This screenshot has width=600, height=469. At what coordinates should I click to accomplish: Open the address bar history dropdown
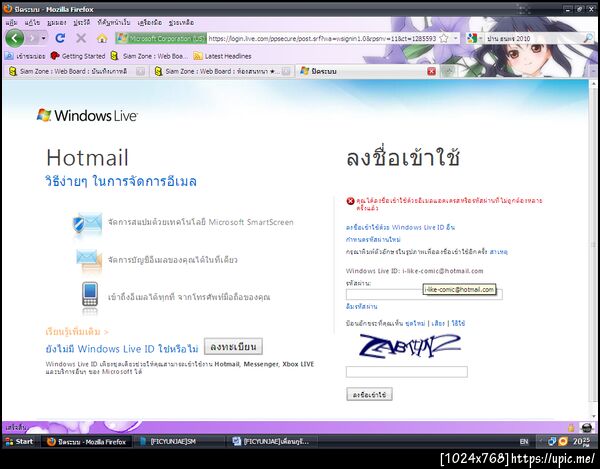[x=455, y=38]
